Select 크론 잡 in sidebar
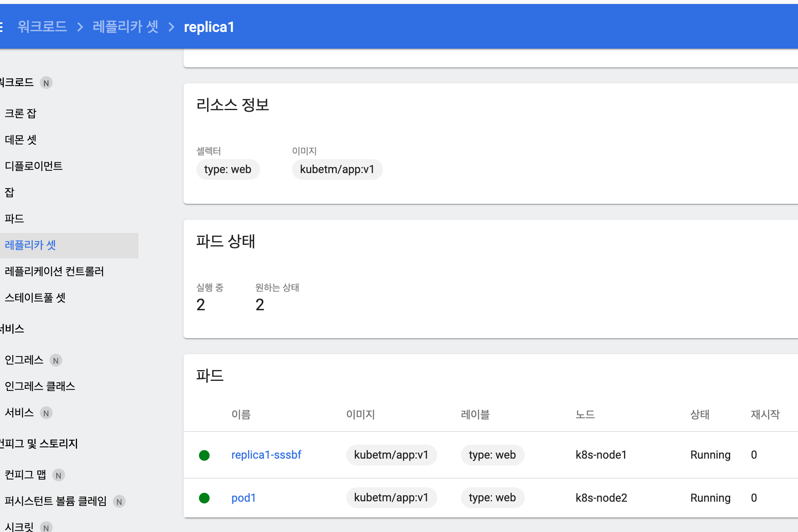 (x=21, y=113)
